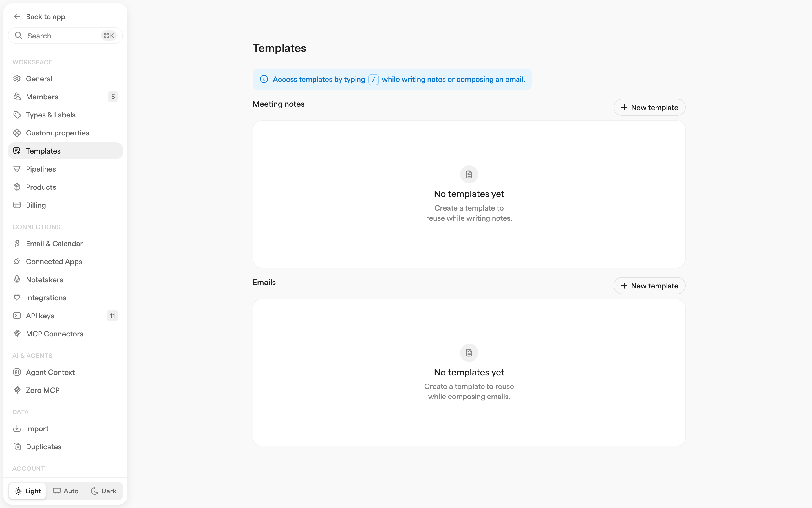Screen dimensions: 812x508
Task: Click the document icon in Meeting notes empty state
Action: pos(469,174)
